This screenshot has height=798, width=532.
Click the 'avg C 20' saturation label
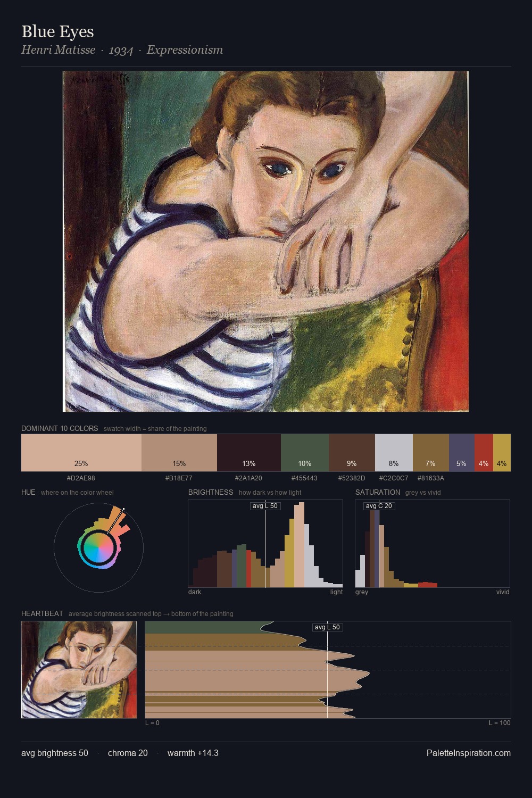click(379, 506)
